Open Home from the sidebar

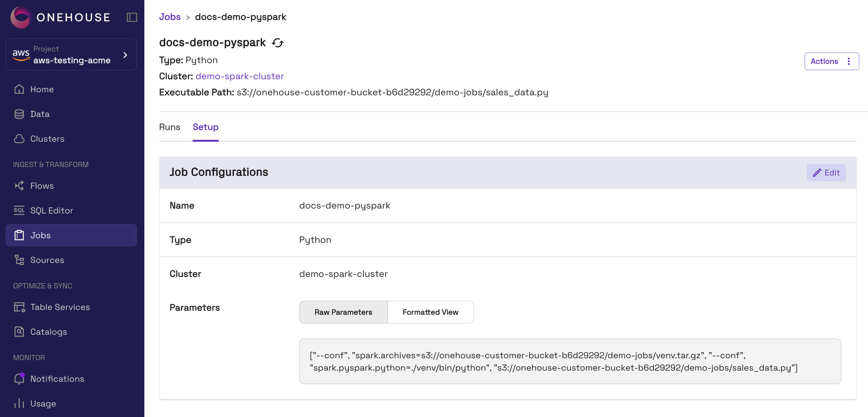click(42, 89)
